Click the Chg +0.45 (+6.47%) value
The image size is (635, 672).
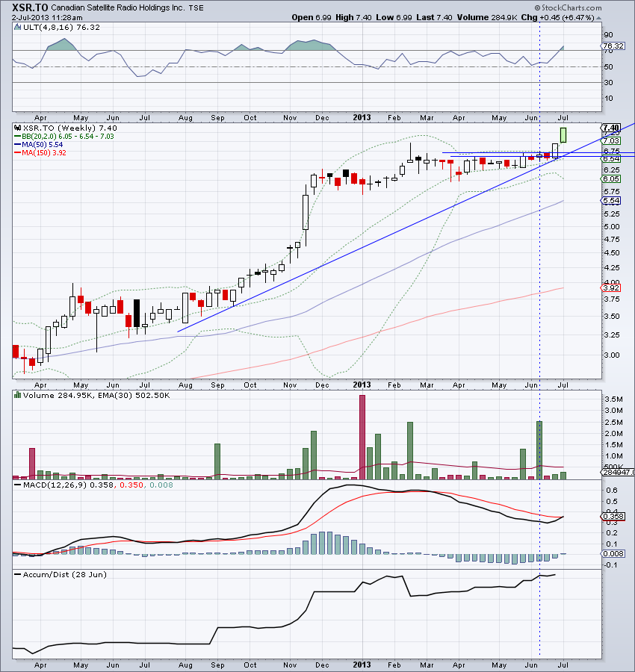pos(557,18)
